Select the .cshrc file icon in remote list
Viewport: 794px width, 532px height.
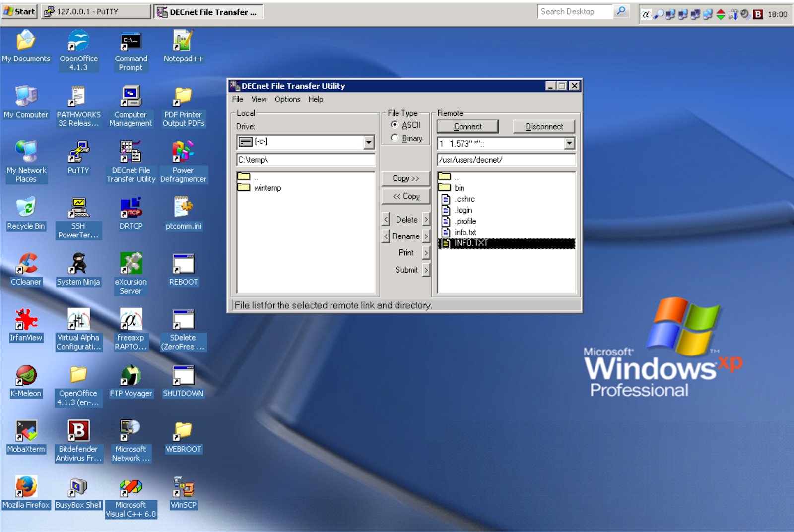pyautogui.click(x=446, y=199)
